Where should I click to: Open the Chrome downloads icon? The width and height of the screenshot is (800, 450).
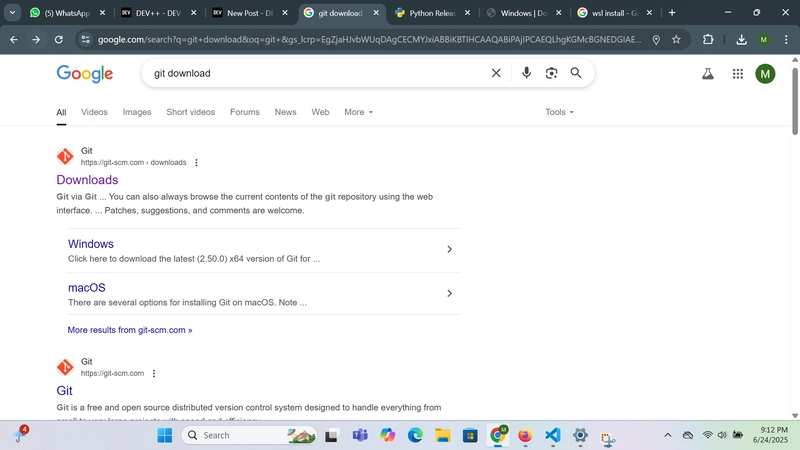point(741,39)
